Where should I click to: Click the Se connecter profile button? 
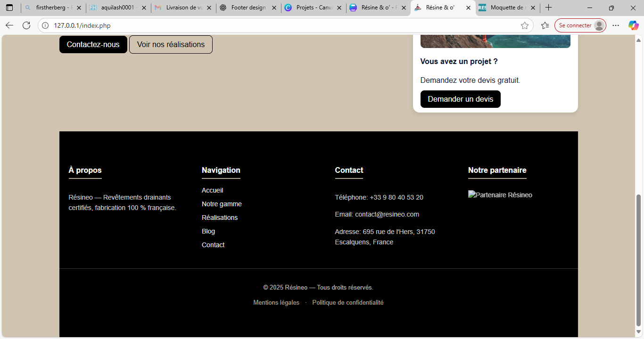(x=580, y=25)
